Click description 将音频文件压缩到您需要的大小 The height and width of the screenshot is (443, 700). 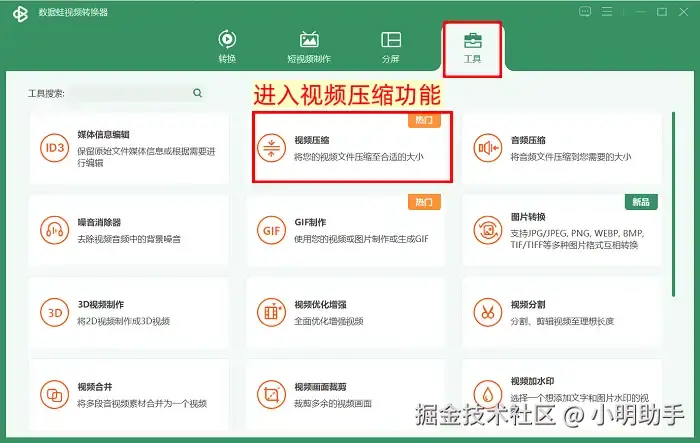[x=571, y=157]
